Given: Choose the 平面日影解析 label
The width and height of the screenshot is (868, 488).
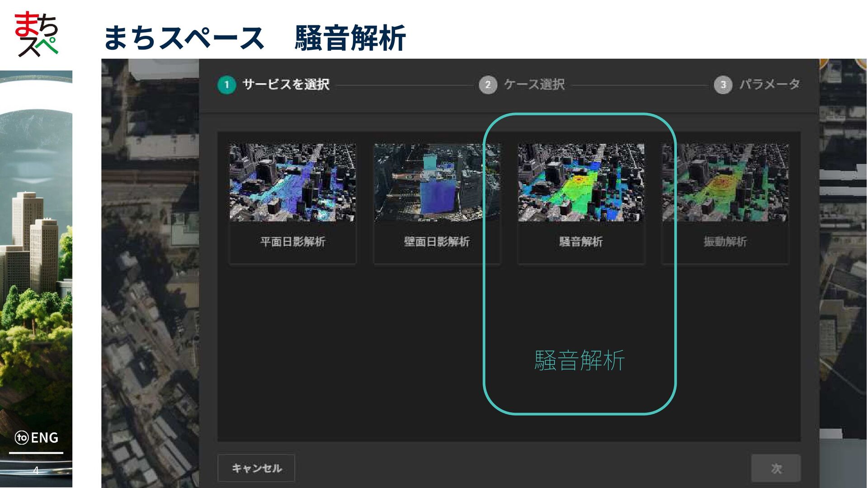Looking at the screenshot, I should click(292, 242).
